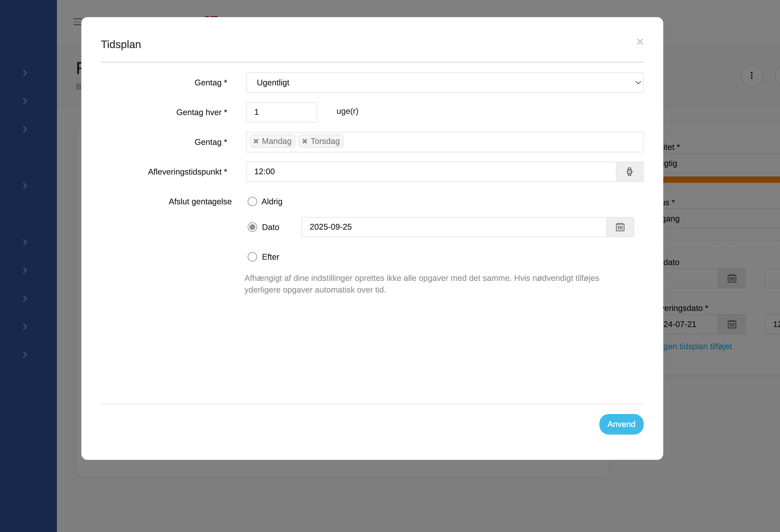The width and height of the screenshot is (780, 532).
Task: Open calendar icon beside the 24-07-21 date
Action: (x=732, y=324)
